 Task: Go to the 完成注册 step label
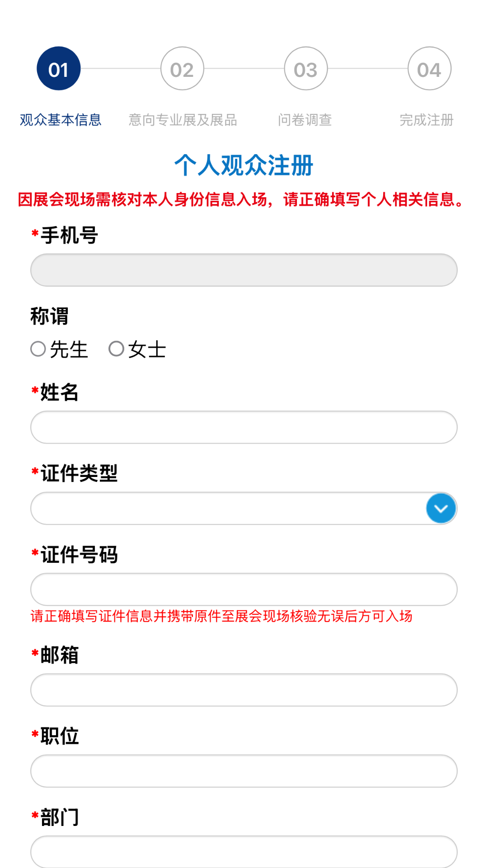(x=427, y=120)
